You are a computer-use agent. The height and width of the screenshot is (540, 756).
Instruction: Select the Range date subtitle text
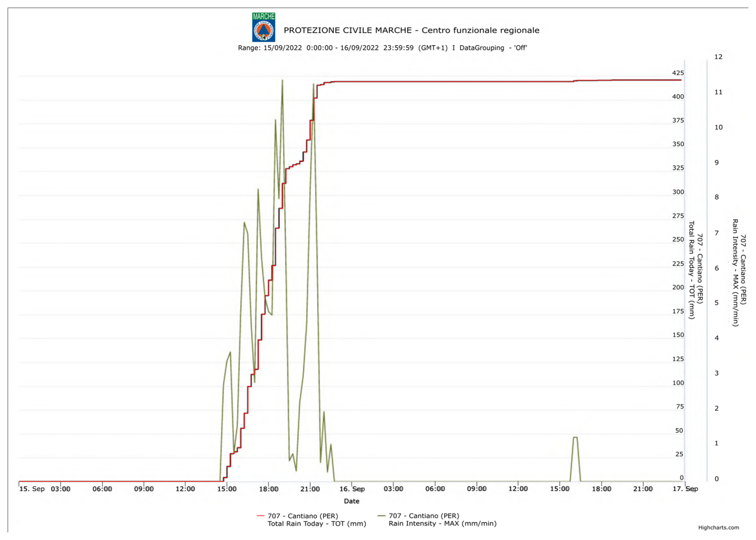pyautogui.click(x=382, y=48)
